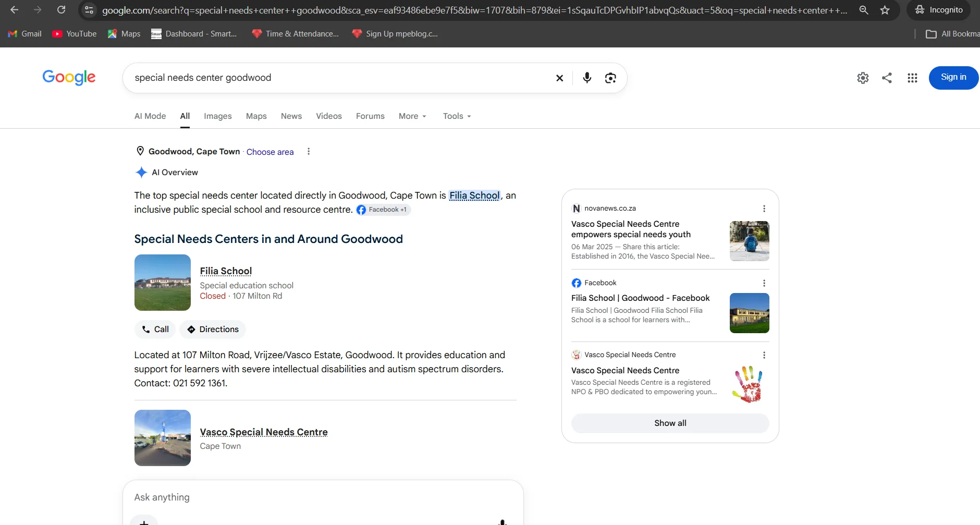Open site information icon in address bar
The height and width of the screenshot is (525, 980).
(x=89, y=10)
